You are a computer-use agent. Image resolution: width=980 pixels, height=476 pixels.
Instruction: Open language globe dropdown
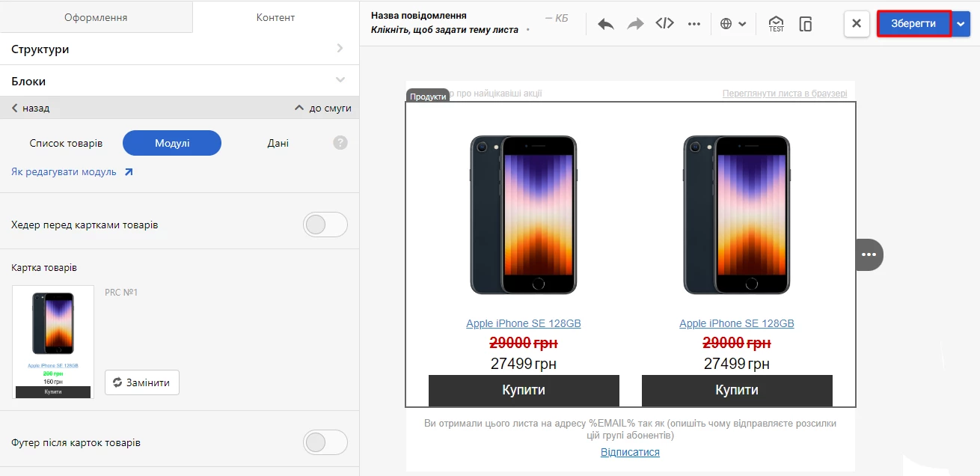click(733, 24)
